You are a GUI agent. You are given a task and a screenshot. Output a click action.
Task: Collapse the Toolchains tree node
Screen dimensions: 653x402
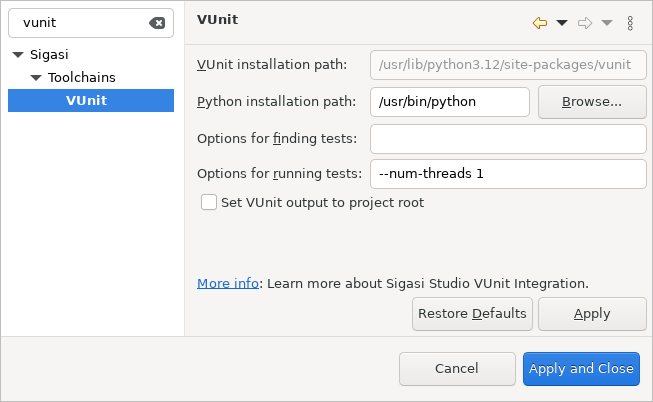click(36, 77)
